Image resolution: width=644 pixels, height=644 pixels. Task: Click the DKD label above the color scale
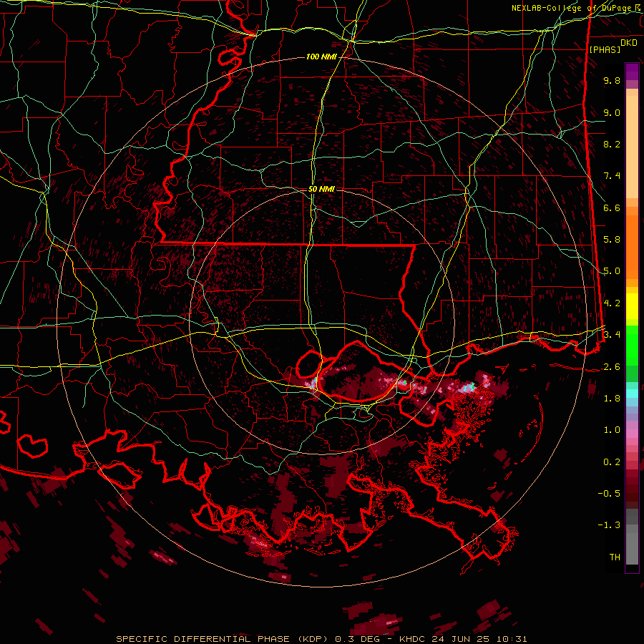coord(629,43)
